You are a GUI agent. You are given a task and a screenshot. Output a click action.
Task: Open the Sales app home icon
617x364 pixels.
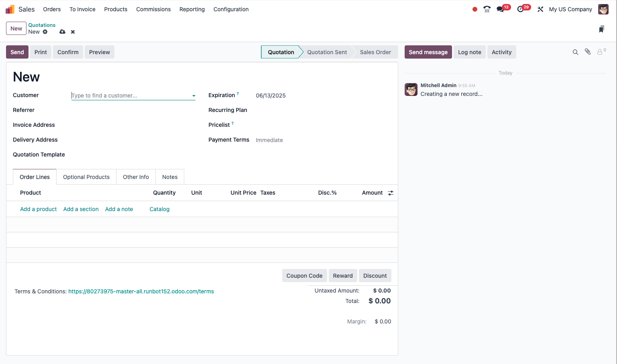point(10,9)
